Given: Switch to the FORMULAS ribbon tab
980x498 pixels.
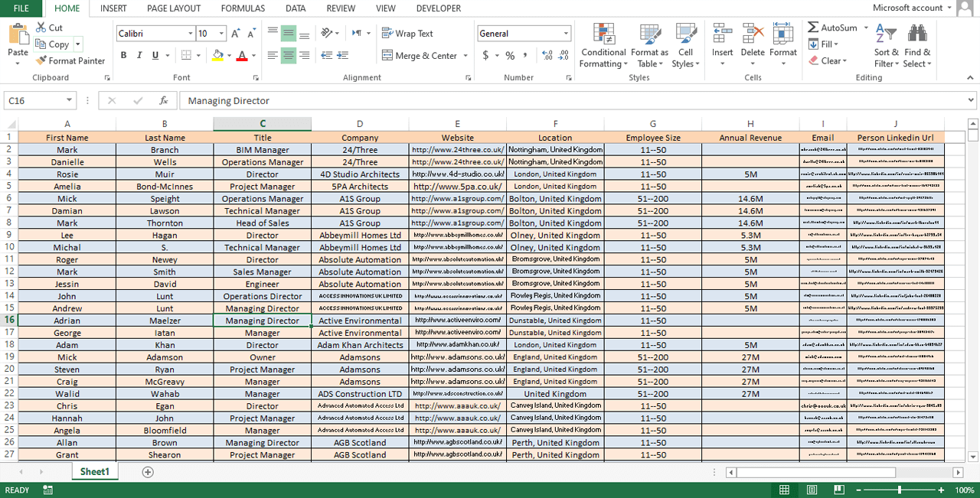Looking at the screenshot, I should coord(243,8).
